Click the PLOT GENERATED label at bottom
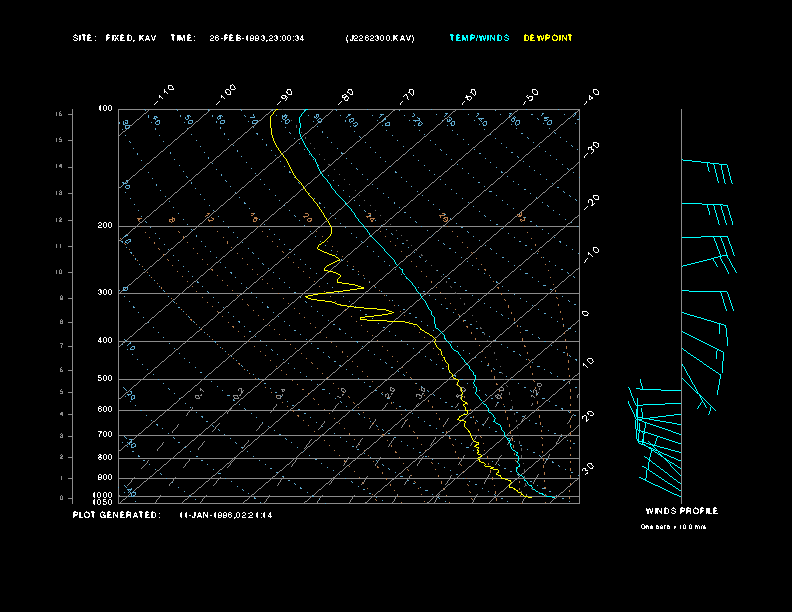The height and width of the screenshot is (612, 792). 115,515
